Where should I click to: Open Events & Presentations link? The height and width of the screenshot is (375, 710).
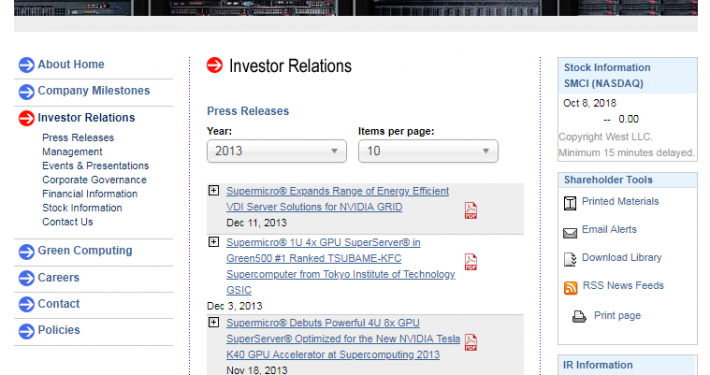click(x=96, y=166)
